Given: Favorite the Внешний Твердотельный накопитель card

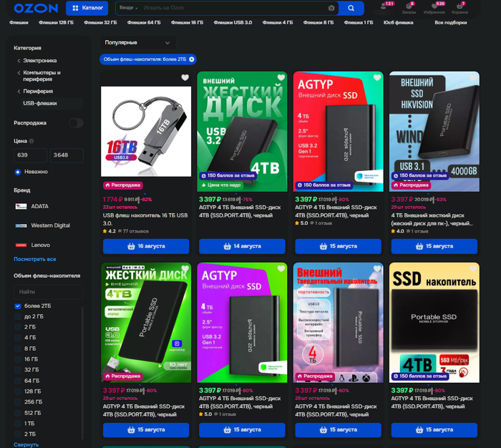Looking at the screenshot, I should tap(377, 268).
